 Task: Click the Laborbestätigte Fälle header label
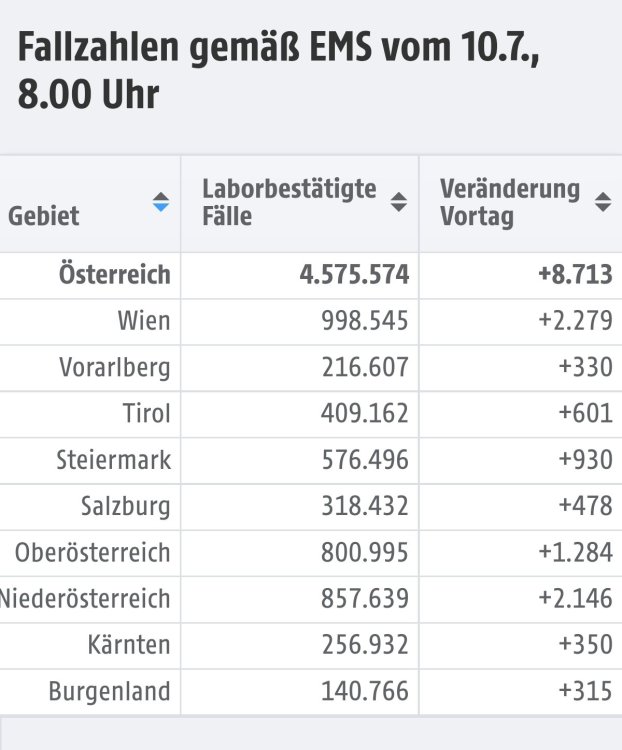click(x=289, y=202)
